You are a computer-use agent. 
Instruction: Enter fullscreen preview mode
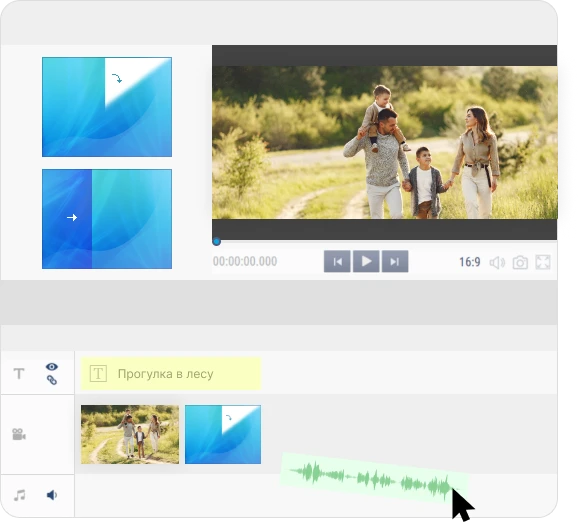(543, 262)
